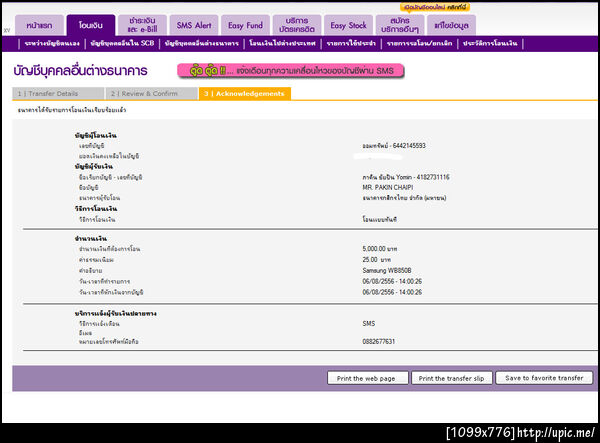Click Save to favorite transfer button

click(544, 378)
